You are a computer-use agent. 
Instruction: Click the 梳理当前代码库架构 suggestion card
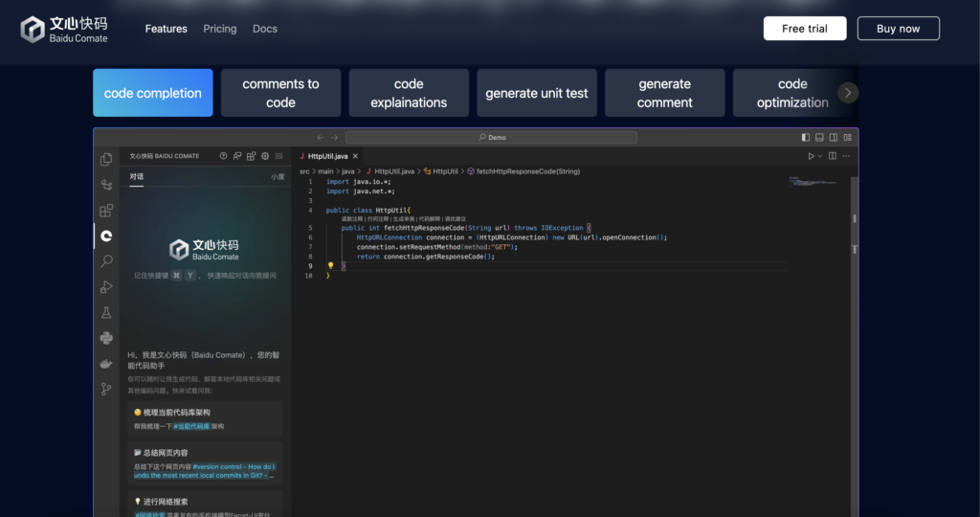tap(205, 418)
